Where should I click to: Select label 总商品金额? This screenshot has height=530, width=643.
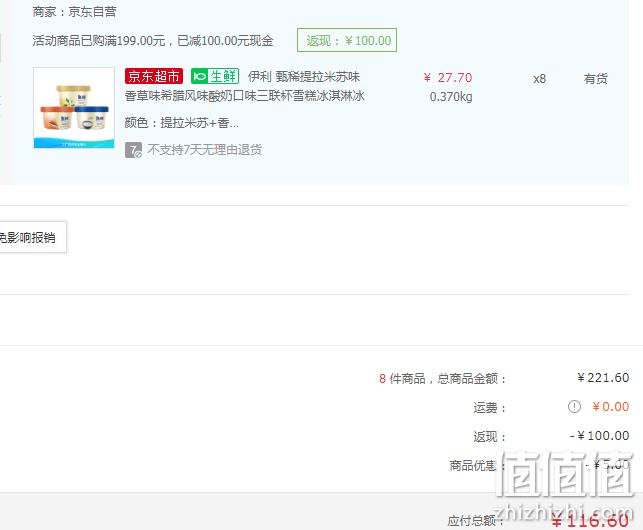467,378
